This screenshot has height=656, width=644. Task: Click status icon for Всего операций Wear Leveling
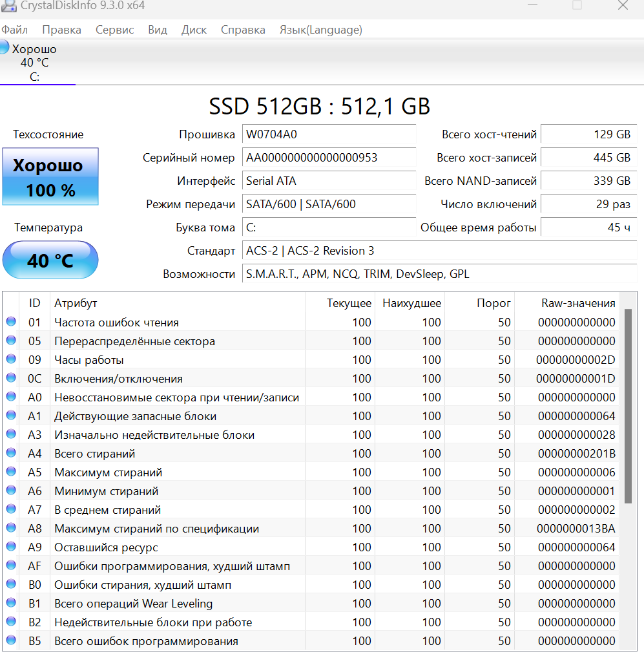click(11, 603)
